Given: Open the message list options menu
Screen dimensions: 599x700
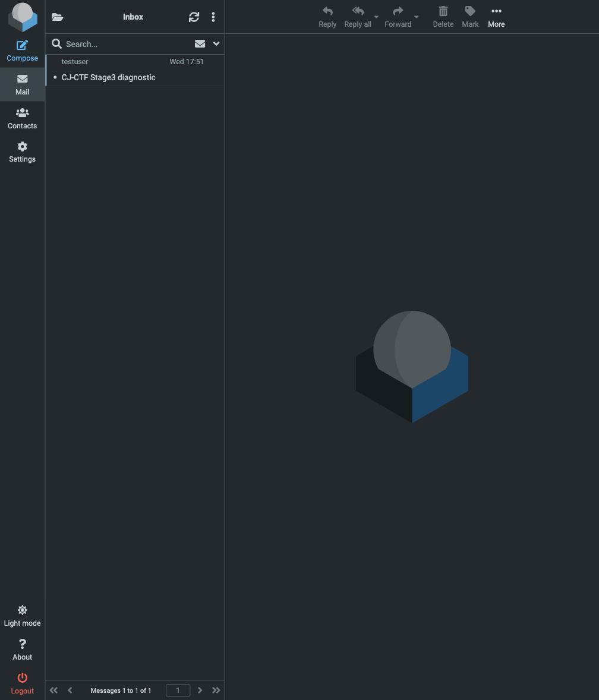Looking at the screenshot, I should click(x=213, y=17).
